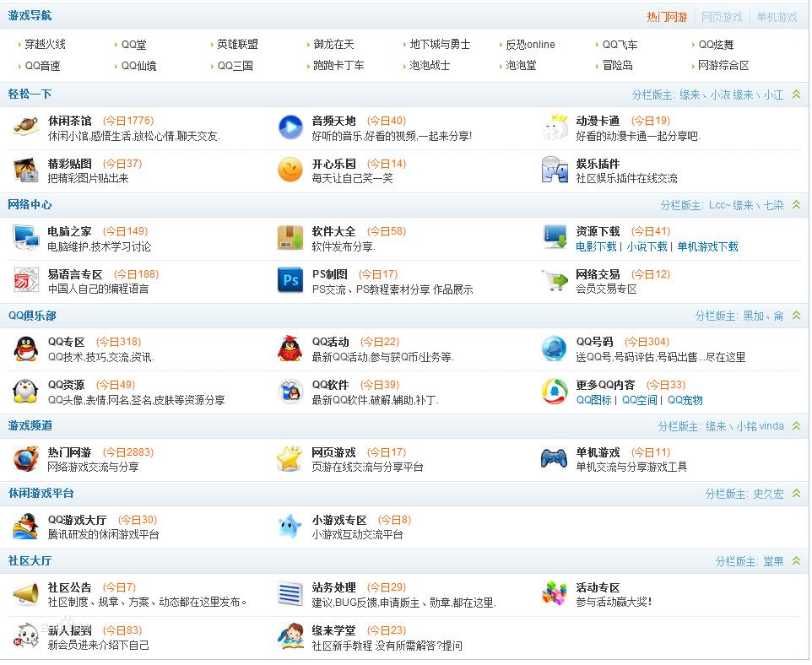Collapse the QQ俱乐部 section arrow
Screen dimensions: 812x665
796,316
